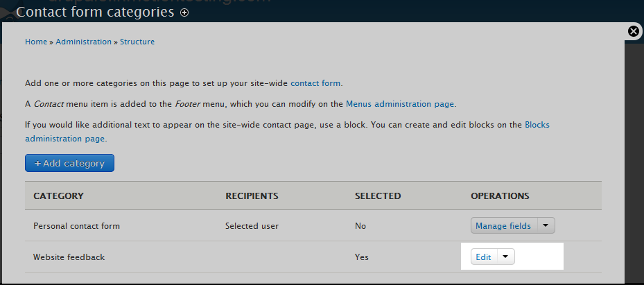Image resolution: width=644 pixels, height=285 pixels.
Task: Select the Personal contact form row name
Action: click(x=76, y=226)
